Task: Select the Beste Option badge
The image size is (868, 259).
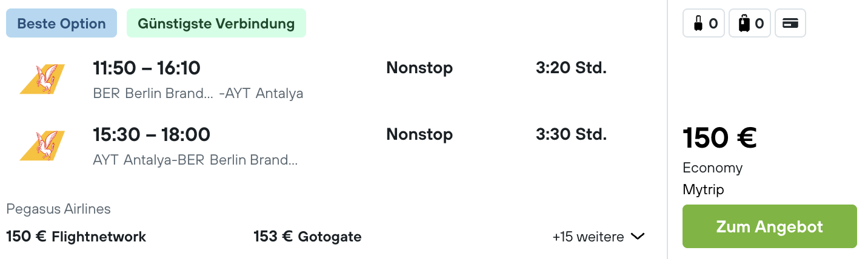Action: coord(61,24)
